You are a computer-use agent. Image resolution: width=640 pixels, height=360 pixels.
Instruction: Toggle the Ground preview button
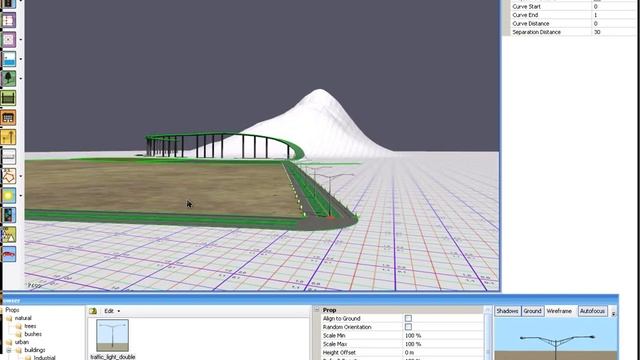[532, 311]
